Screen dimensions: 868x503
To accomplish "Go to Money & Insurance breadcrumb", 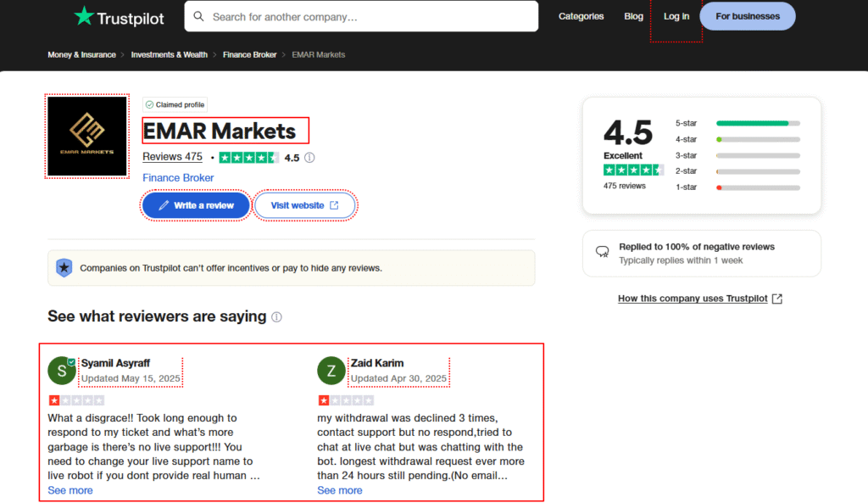I will 82,55.
